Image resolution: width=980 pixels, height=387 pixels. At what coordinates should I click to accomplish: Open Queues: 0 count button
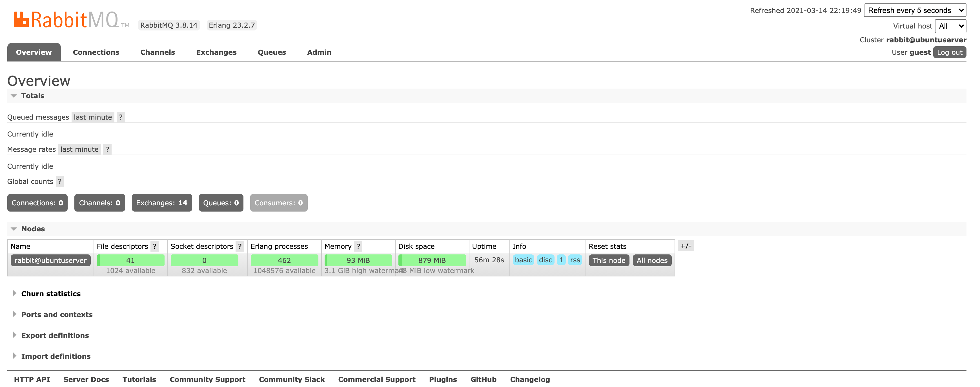[x=221, y=203]
